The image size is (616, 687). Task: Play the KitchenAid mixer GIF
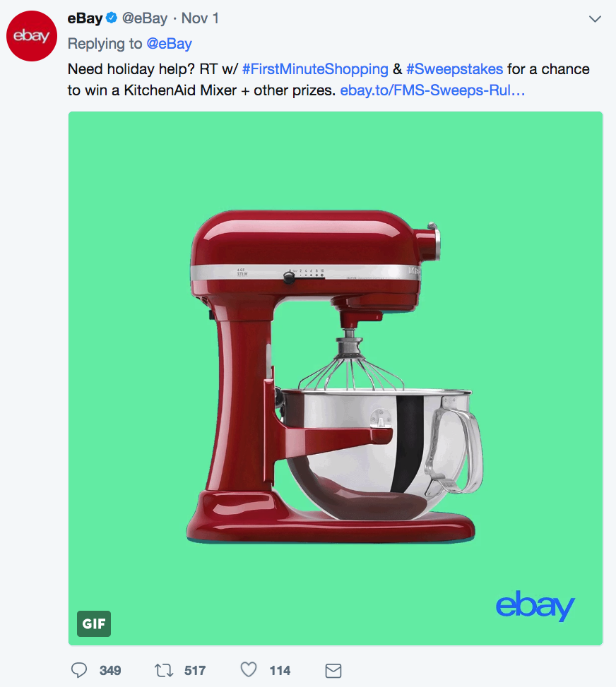(336, 378)
